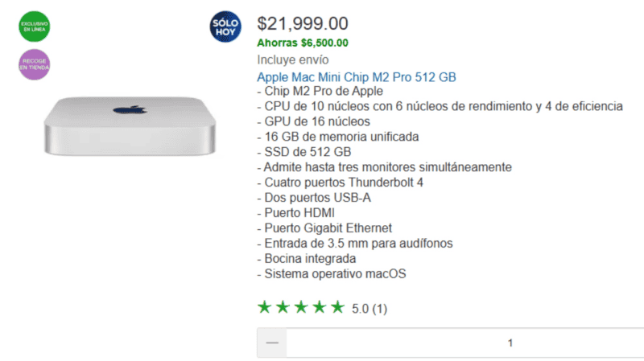Click the Cuatro puertos Thunderbolt 4 line
This screenshot has height=361, width=644.
point(338,183)
